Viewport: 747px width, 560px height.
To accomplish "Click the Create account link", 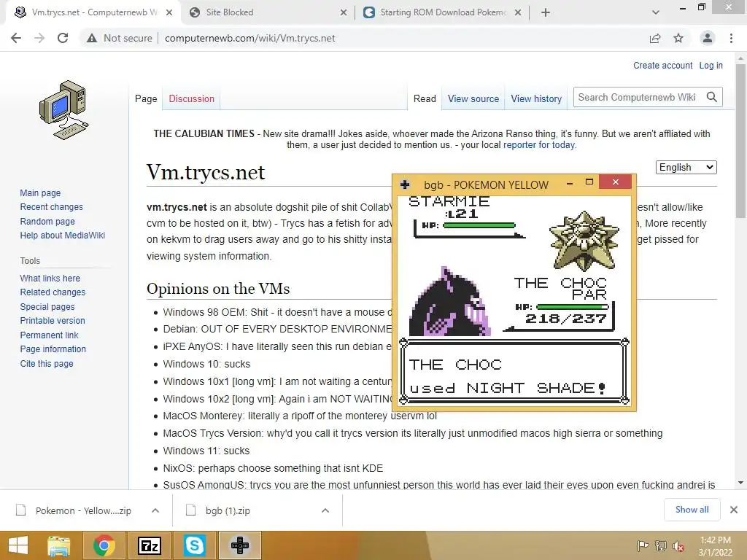I will tap(662, 65).
